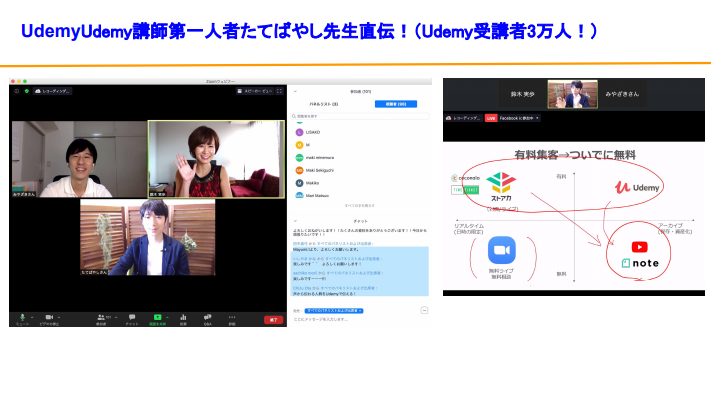Screen dimensions: 711x398
Task: Open the Q&A icon in toolbar
Action: point(208,317)
